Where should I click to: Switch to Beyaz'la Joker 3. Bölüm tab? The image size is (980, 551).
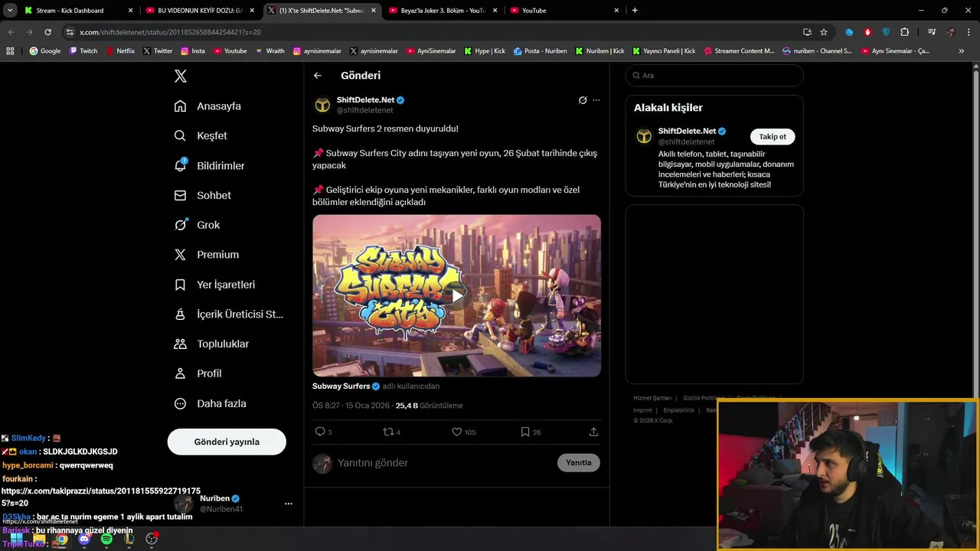[x=443, y=11]
